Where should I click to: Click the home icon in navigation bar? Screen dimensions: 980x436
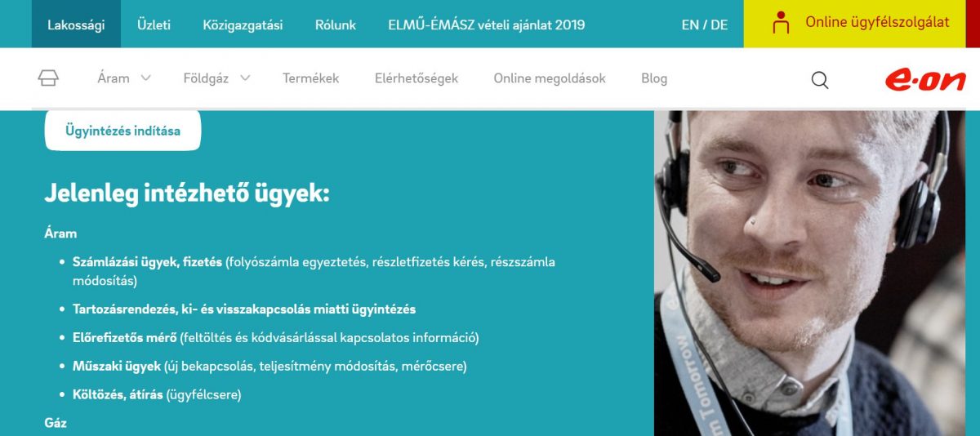[x=48, y=78]
